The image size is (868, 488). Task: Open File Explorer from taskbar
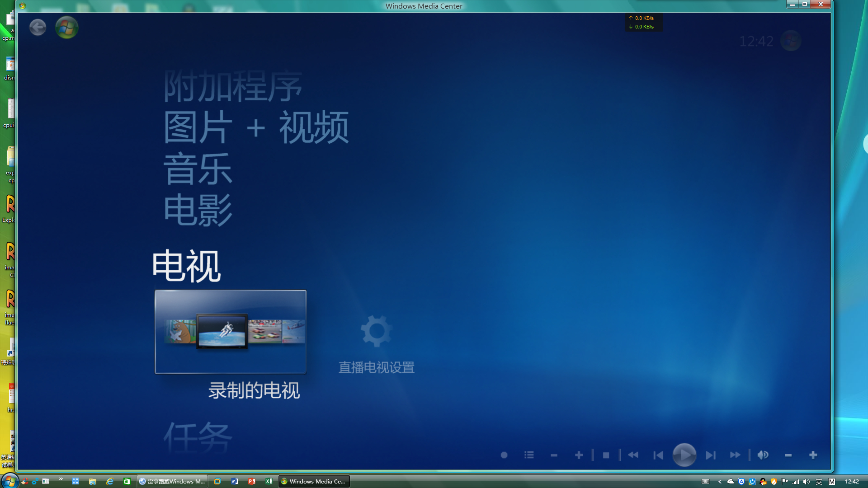[93, 482]
